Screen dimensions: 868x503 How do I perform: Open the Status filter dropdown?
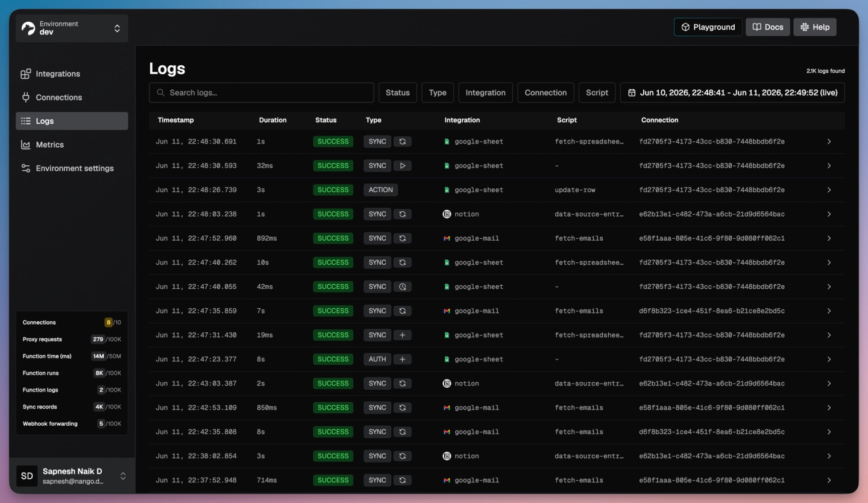click(x=398, y=93)
